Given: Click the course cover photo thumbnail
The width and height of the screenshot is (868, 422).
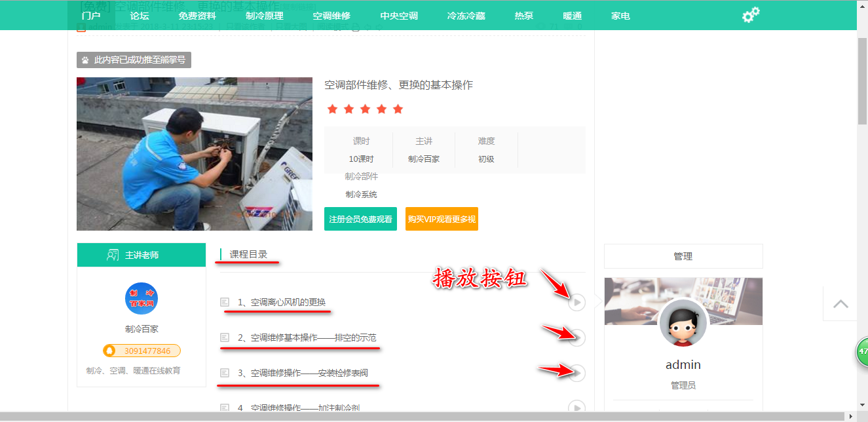Looking at the screenshot, I should coord(195,154).
